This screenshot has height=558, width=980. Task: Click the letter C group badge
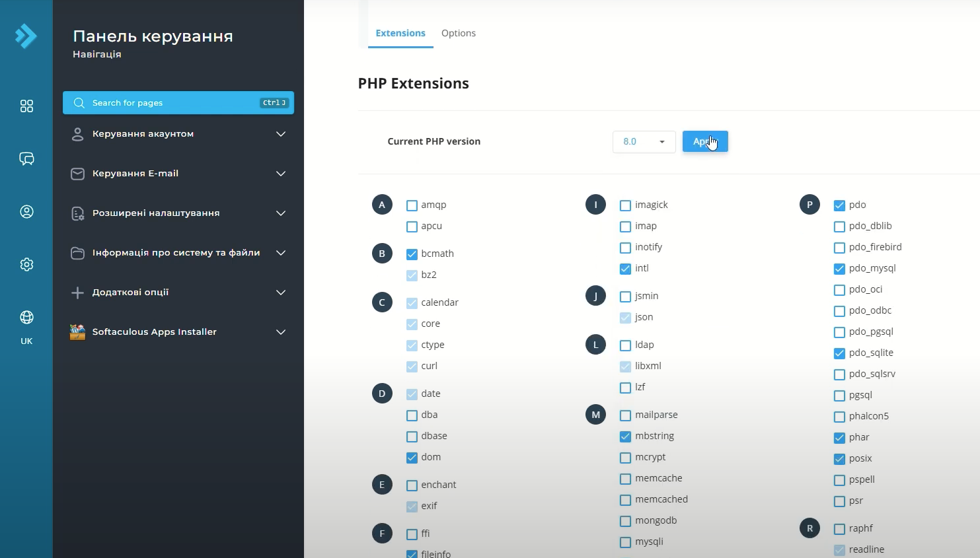[x=382, y=302]
